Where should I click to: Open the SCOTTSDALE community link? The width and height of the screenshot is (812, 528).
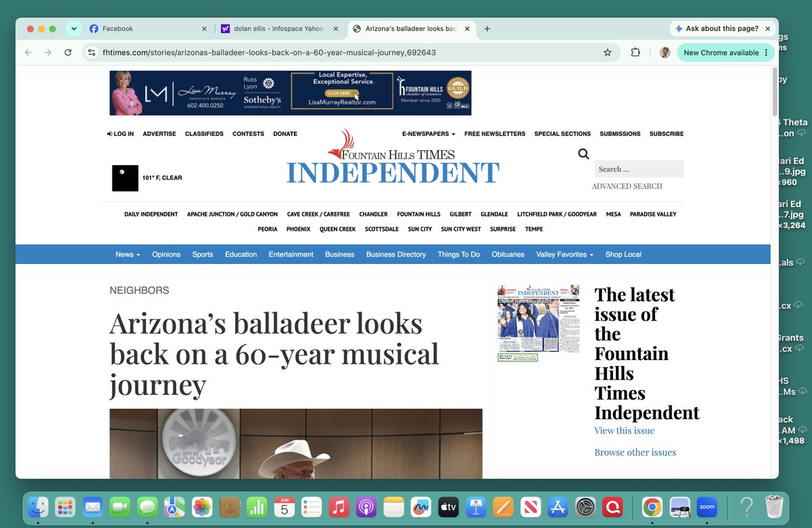point(382,229)
